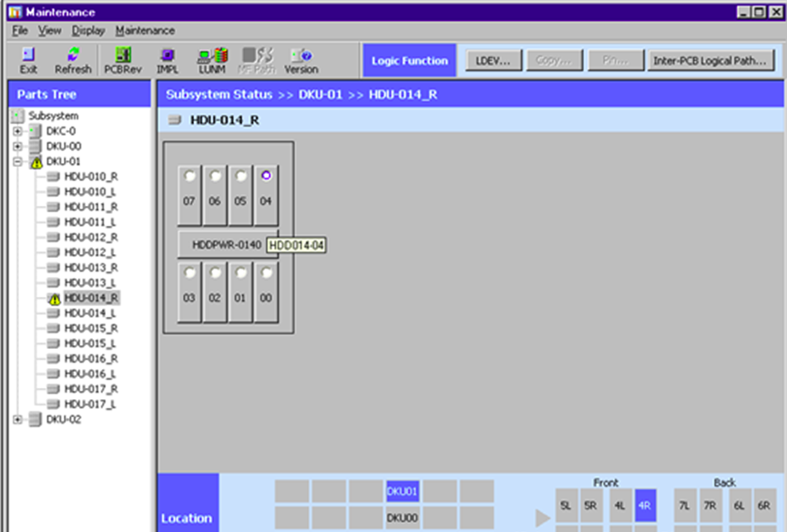Select the highlighted DKU01 location block
This screenshot has height=532, width=787.
[402, 492]
